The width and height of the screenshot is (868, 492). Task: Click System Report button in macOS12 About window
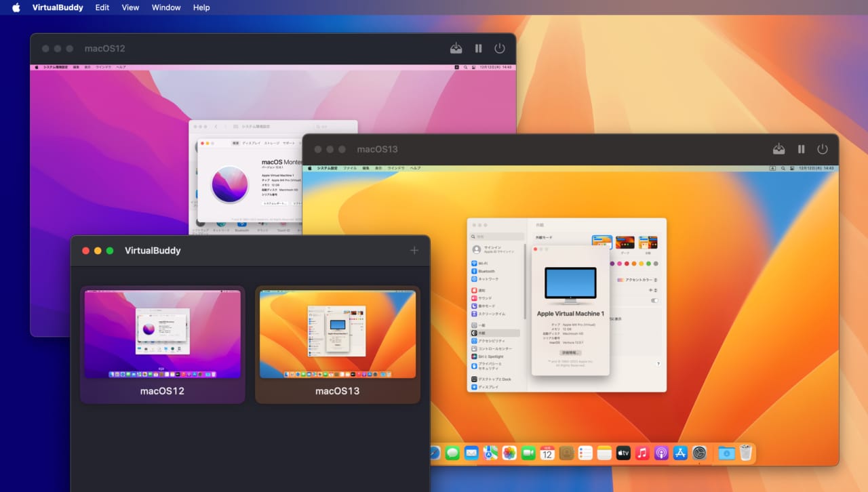click(275, 203)
